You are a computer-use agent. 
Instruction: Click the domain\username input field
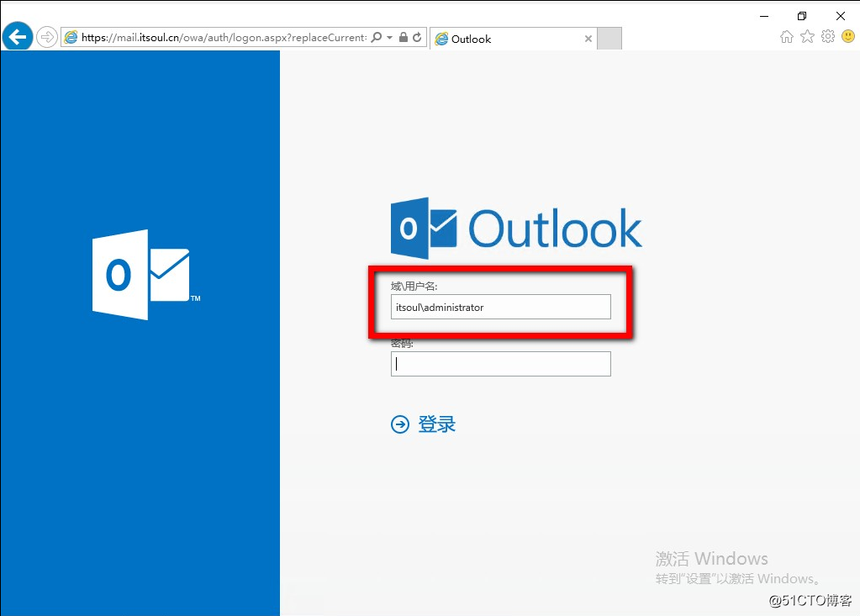coord(501,307)
